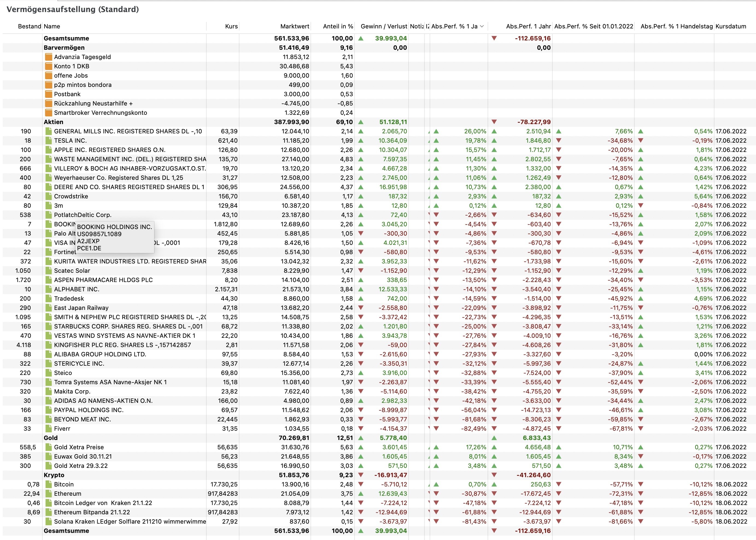Select the Aktien category row

coord(54,122)
